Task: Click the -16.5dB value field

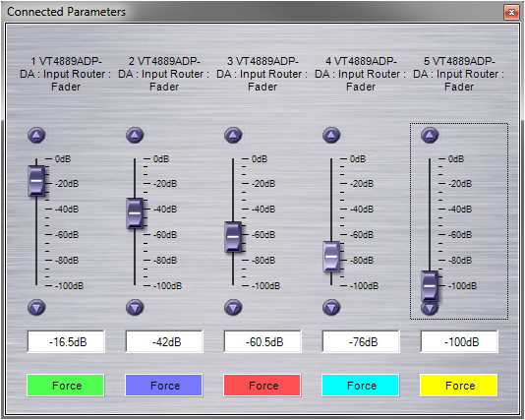Action: coord(66,341)
